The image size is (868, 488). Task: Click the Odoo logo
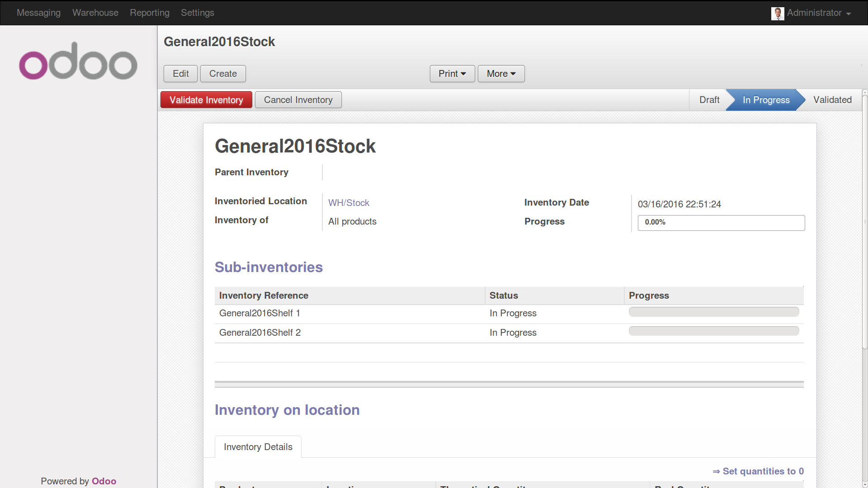click(x=78, y=61)
